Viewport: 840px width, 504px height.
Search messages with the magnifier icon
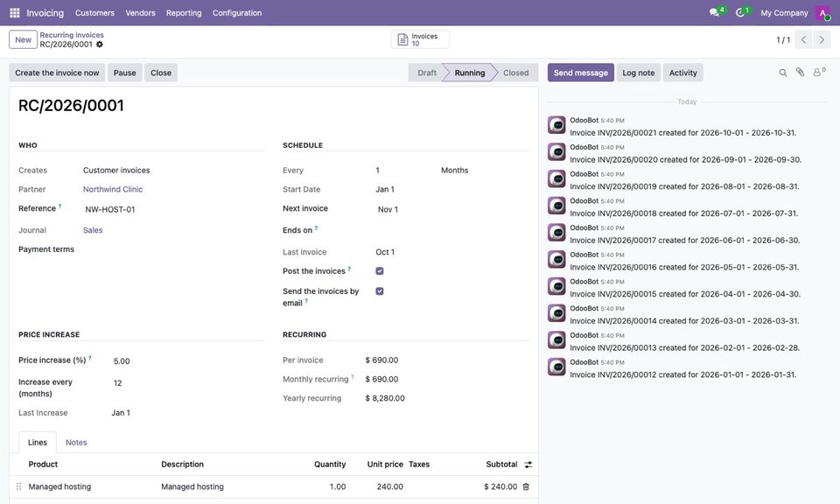click(782, 73)
